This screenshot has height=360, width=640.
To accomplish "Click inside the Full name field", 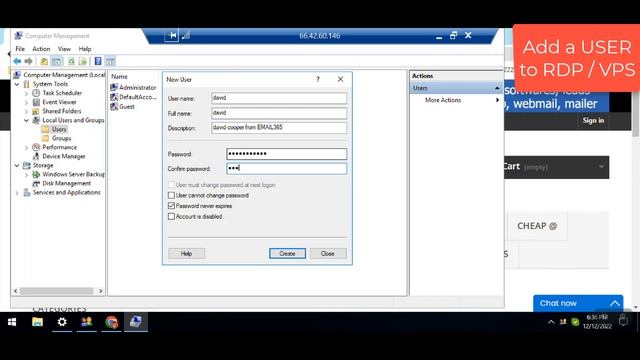I will [279, 113].
